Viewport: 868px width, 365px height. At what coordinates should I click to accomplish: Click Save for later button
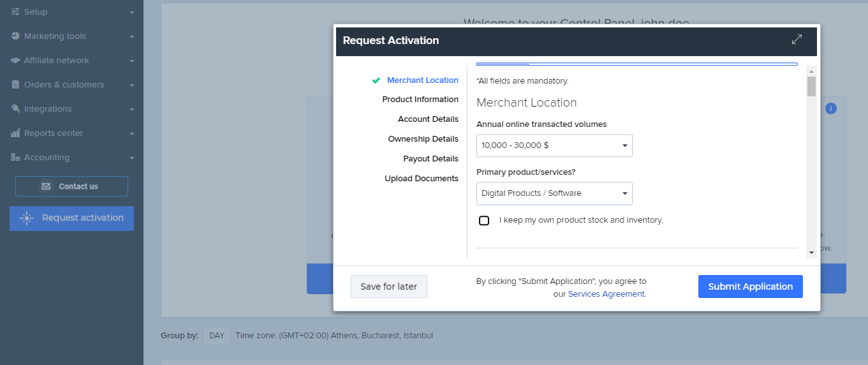point(389,287)
